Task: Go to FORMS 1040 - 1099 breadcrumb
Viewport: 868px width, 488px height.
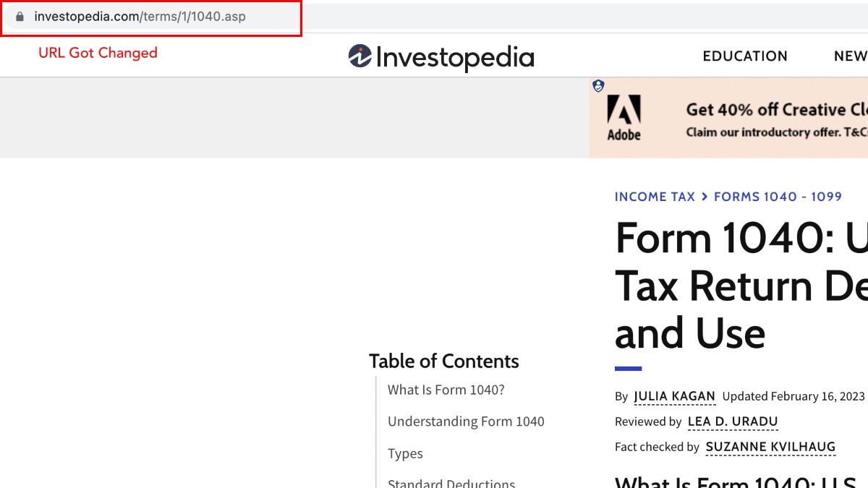Action: click(x=778, y=197)
